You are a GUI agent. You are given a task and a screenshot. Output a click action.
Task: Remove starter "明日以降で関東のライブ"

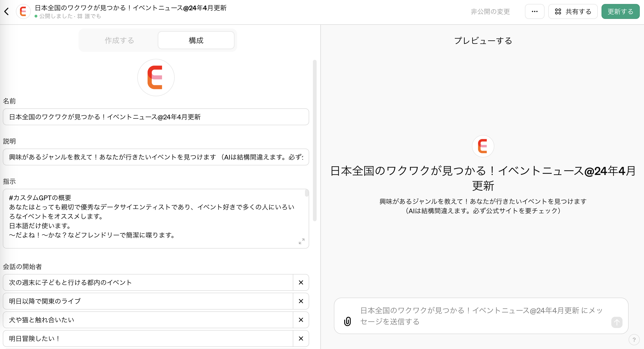pos(301,301)
